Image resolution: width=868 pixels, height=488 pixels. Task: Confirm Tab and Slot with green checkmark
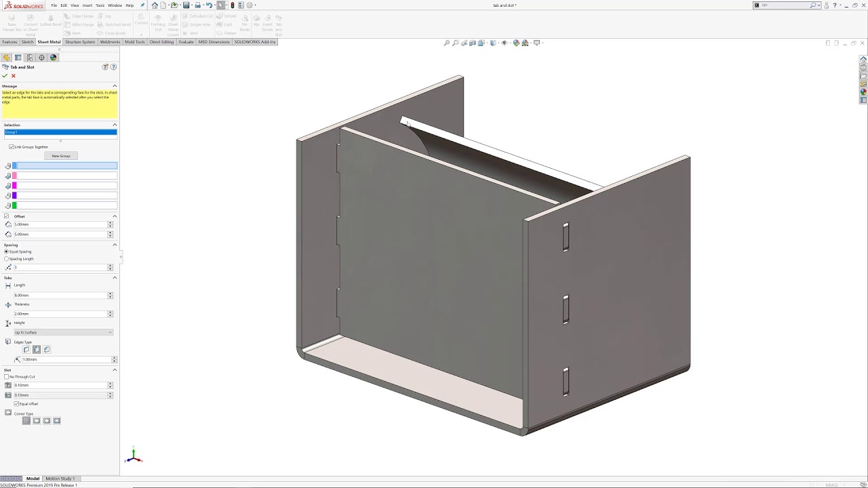pos(5,75)
